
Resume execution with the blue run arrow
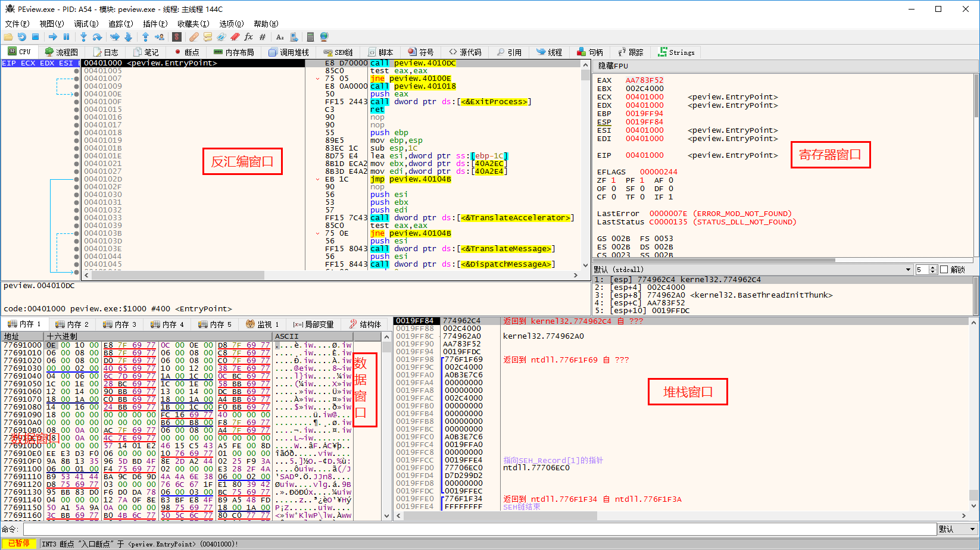[52, 37]
